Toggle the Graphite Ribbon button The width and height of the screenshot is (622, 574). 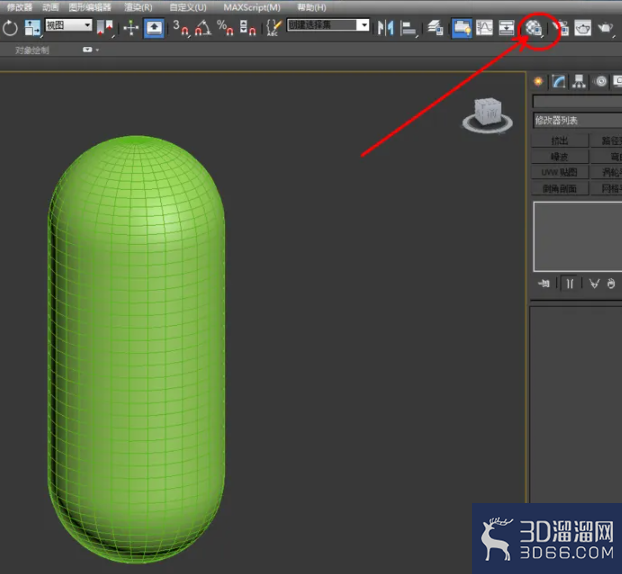462,28
